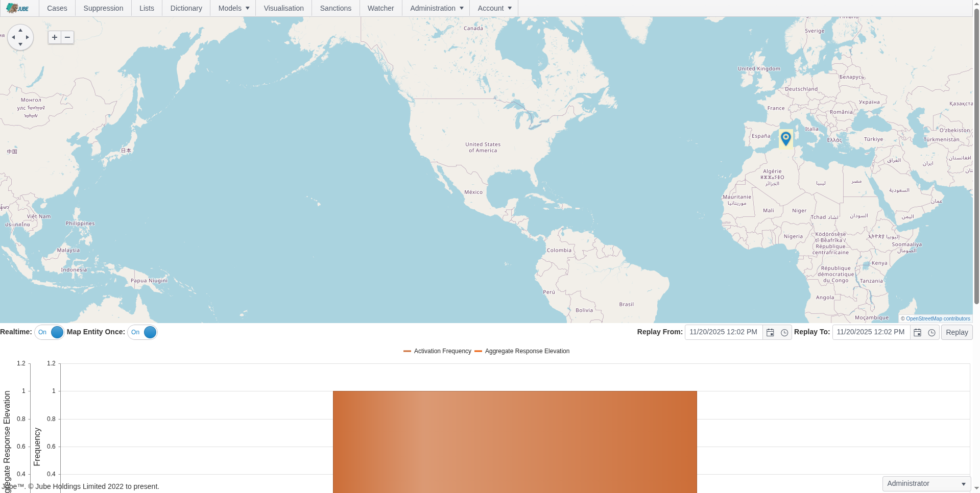Viewport: 980px width, 493px height.
Task: Click the blue map location pin
Action: pos(785,138)
